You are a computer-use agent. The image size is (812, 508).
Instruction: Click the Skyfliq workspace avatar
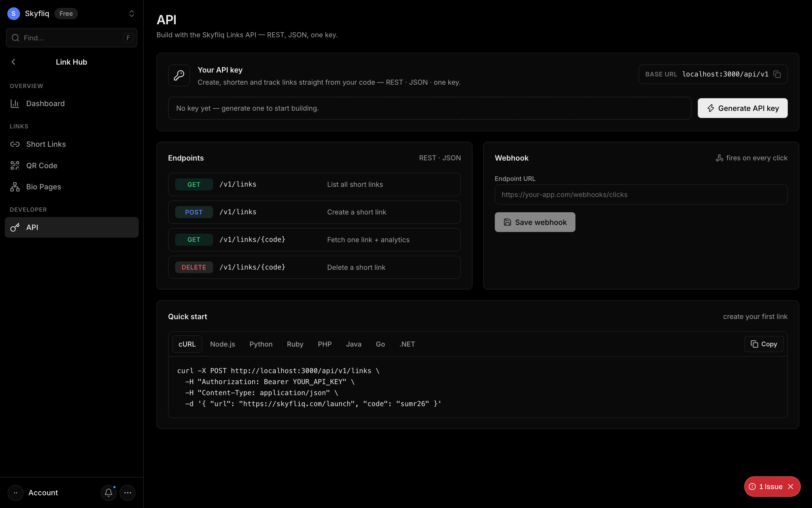click(x=14, y=14)
